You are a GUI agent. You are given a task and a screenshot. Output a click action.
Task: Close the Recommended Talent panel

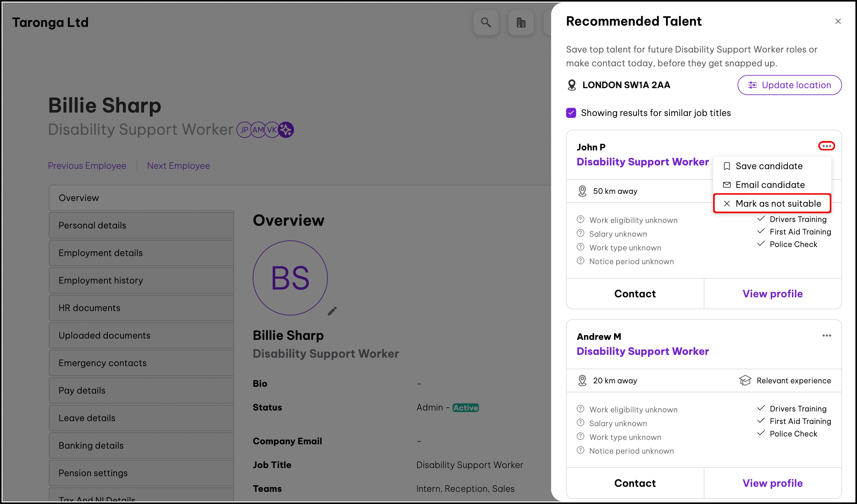[x=838, y=21]
